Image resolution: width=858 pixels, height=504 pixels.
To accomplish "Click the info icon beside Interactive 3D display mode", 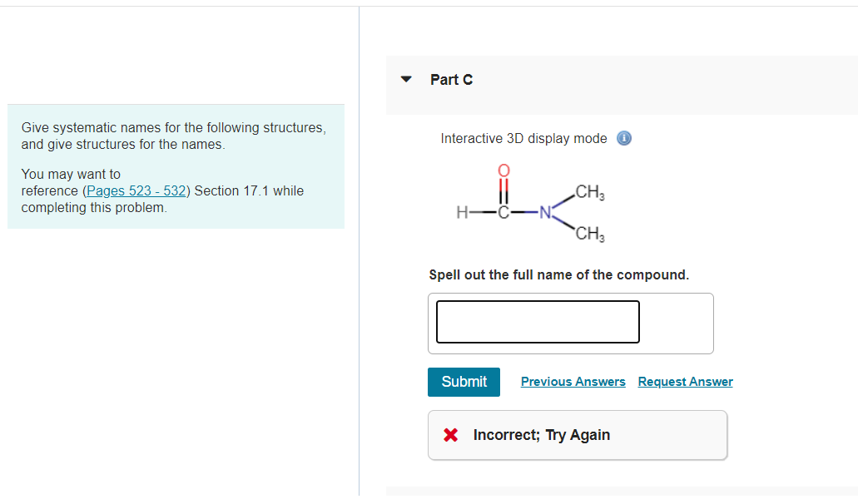I will [623, 138].
